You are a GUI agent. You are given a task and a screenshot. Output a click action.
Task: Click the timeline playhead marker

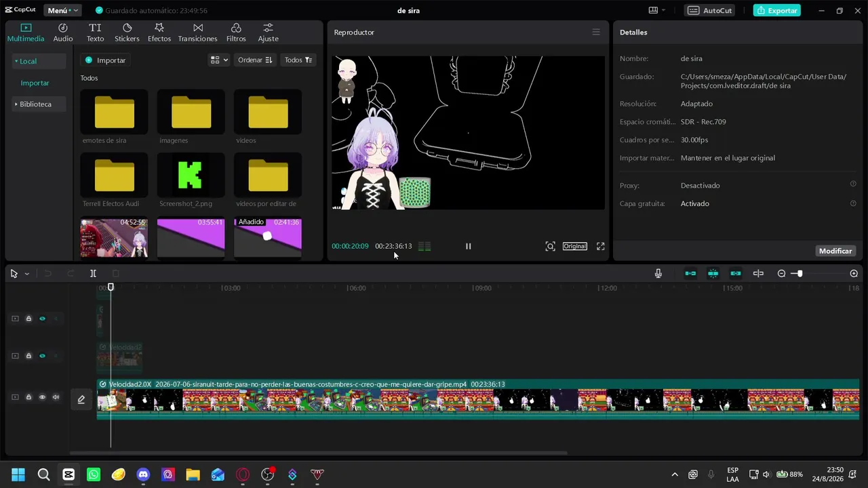pos(111,287)
